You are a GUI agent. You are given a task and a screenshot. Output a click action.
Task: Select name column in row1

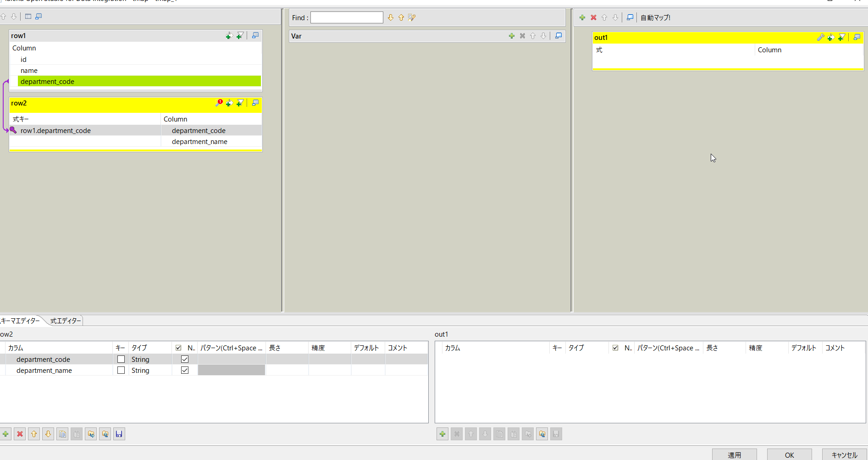(139, 71)
